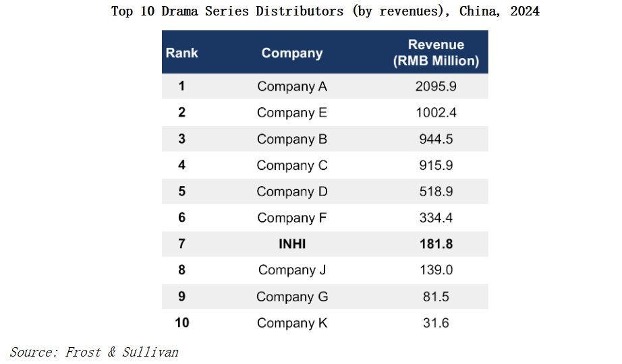Click the chart title text

click(x=325, y=11)
